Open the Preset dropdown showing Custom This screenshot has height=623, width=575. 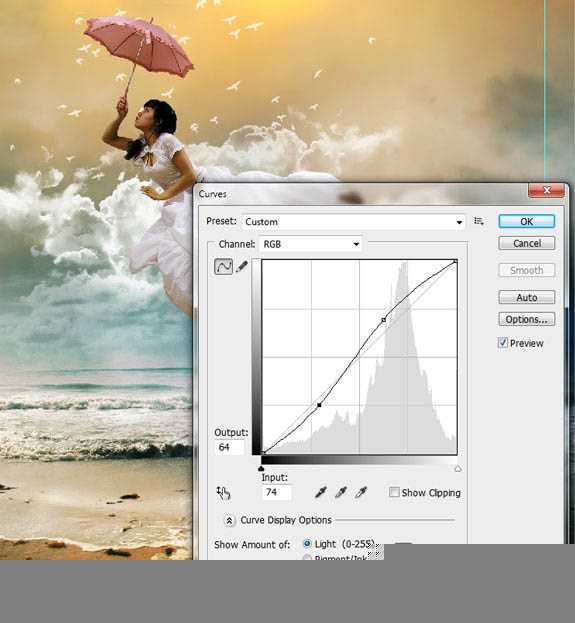[x=353, y=222]
